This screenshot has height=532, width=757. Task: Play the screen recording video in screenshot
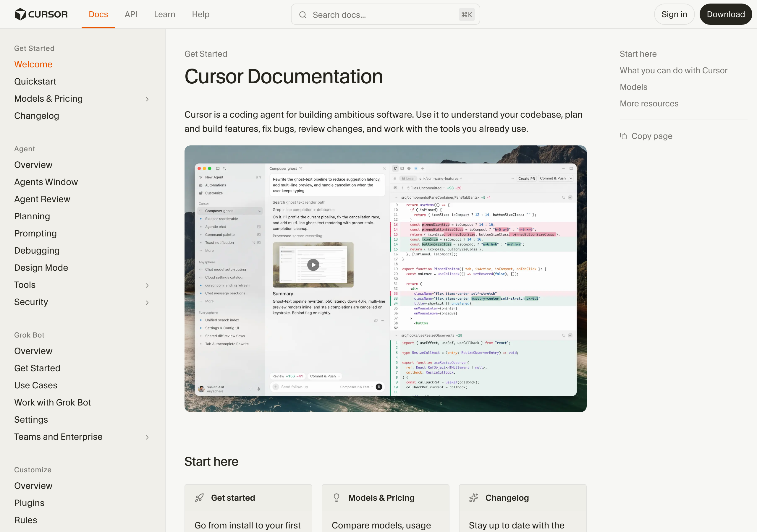[x=313, y=265]
